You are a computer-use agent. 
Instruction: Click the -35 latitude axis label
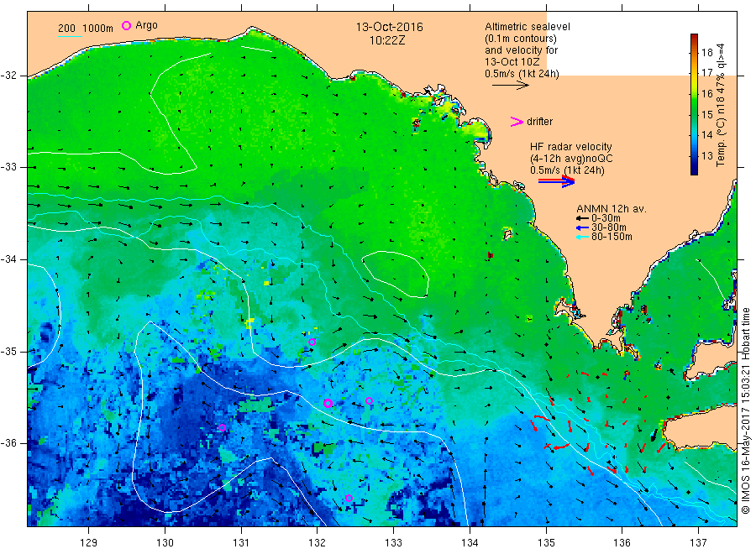tap(9, 351)
